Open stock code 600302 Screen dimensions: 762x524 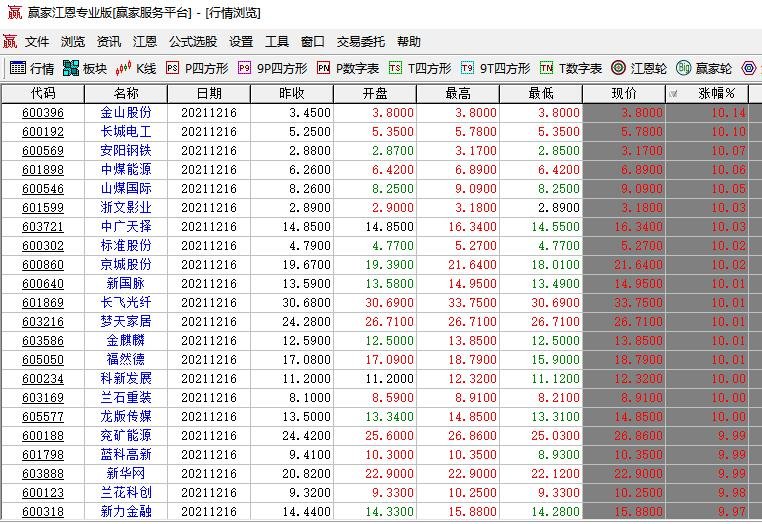pos(43,245)
